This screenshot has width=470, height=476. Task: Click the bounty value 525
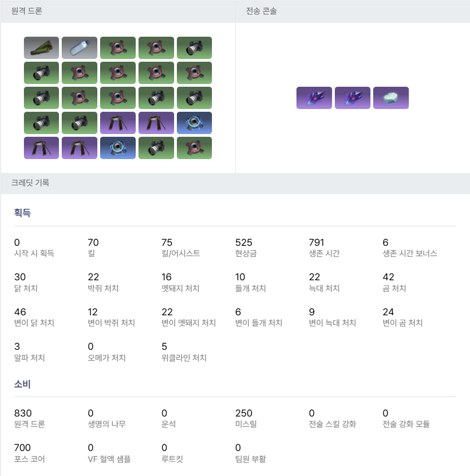[244, 242]
